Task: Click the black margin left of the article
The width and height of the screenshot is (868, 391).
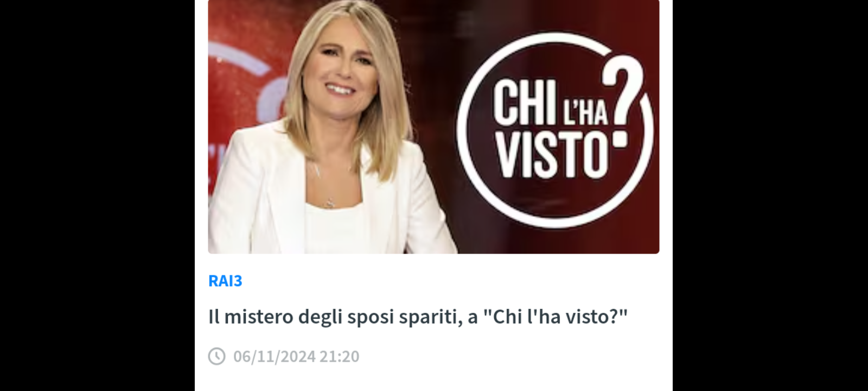Action: coord(97,195)
